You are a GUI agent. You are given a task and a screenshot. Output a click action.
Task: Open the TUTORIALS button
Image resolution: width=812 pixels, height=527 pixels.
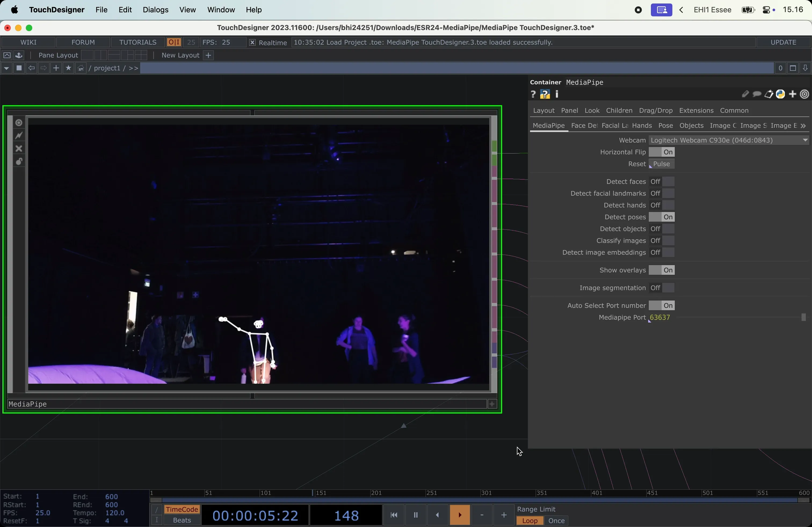coord(138,42)
